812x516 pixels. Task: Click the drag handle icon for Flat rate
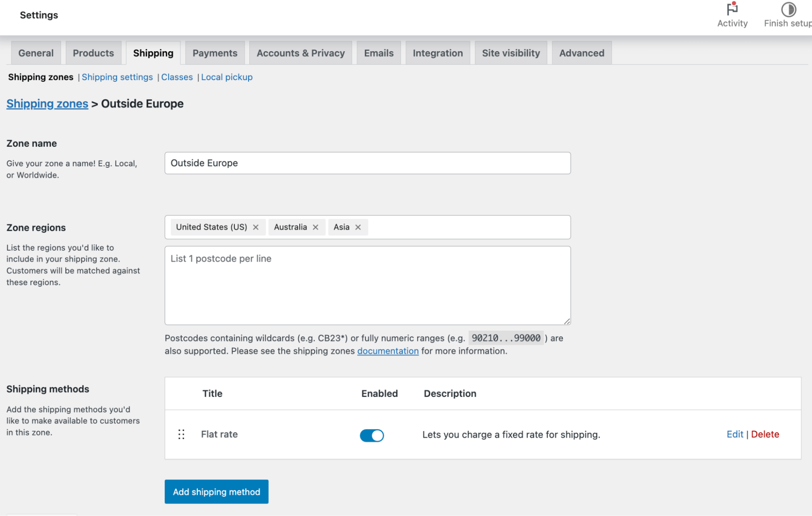182,434
